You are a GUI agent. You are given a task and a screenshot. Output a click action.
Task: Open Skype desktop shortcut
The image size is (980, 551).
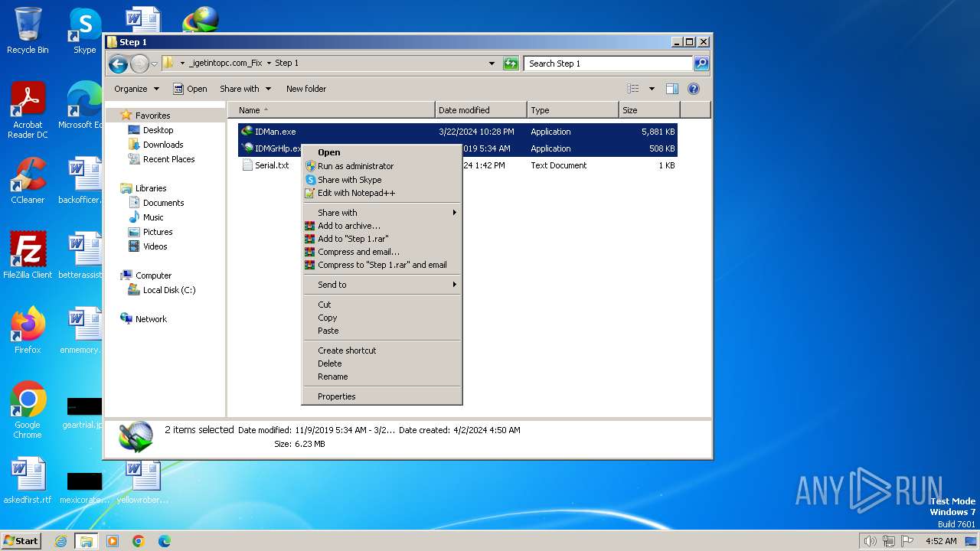85,31
